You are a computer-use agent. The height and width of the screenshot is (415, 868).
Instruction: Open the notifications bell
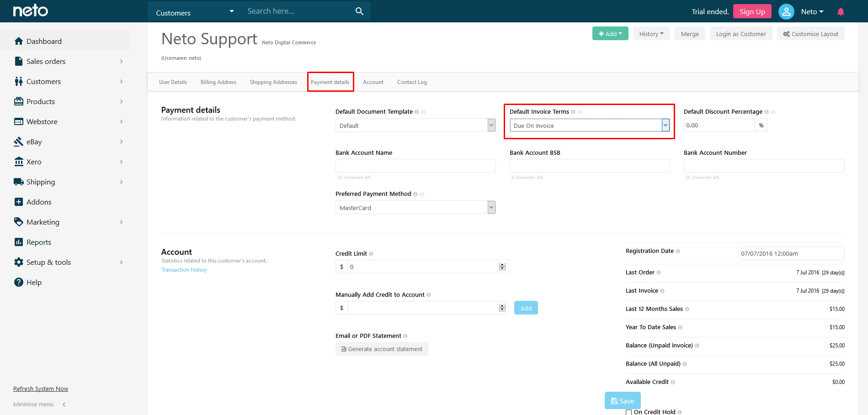(x=841, y=12)
